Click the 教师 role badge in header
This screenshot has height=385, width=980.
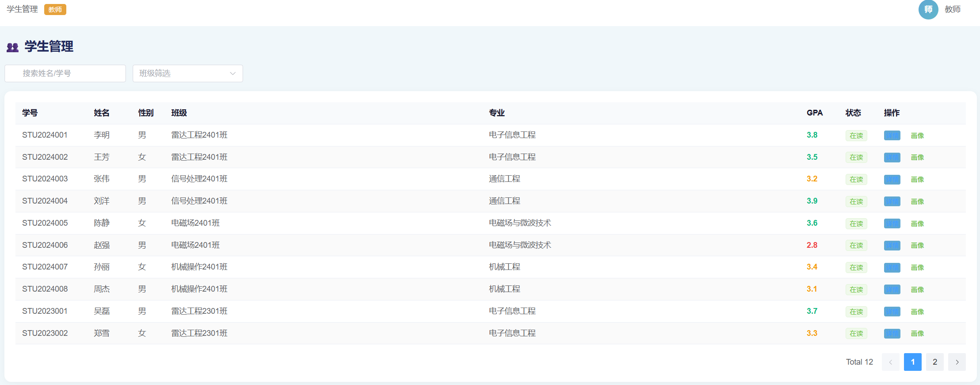55,9
